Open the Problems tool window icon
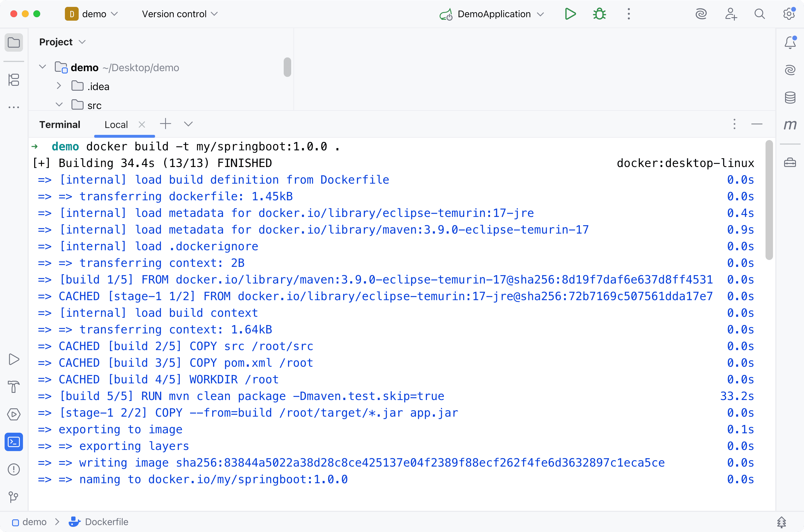Image resolution: width=804 pixels, height=532 pixels. [13, 469]
